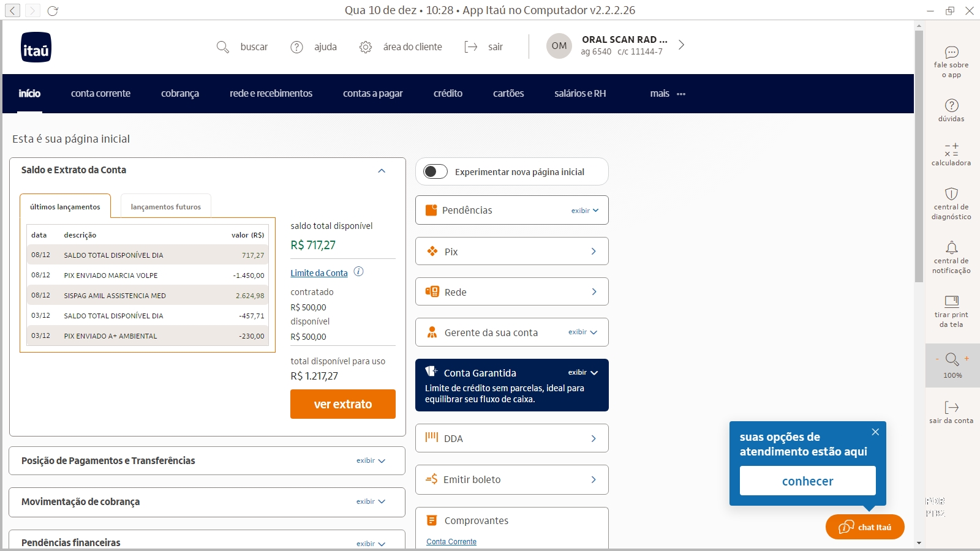Click the DDA barcode icon
980x551 pixels.
432,437
